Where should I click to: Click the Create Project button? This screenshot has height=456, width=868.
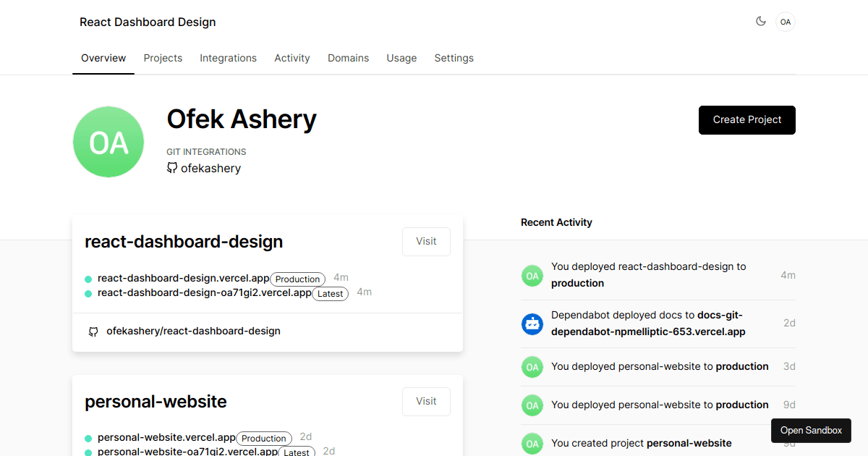[746, 119]
